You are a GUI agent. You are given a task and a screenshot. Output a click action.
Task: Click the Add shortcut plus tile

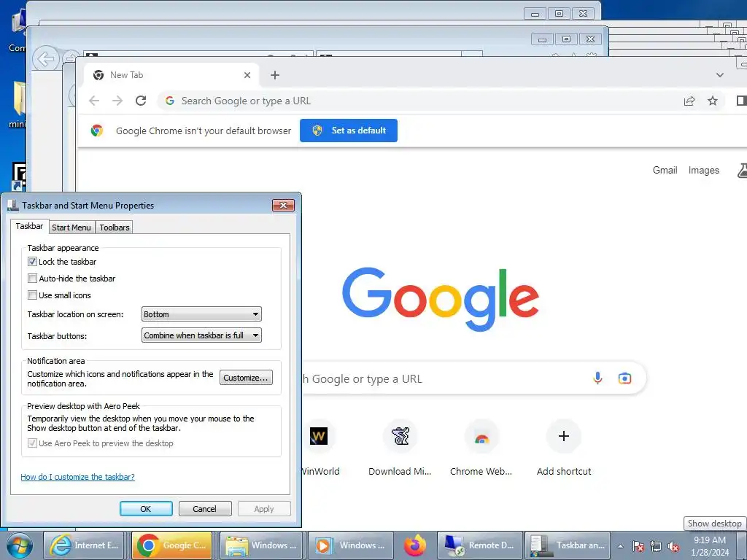[564, 448]
